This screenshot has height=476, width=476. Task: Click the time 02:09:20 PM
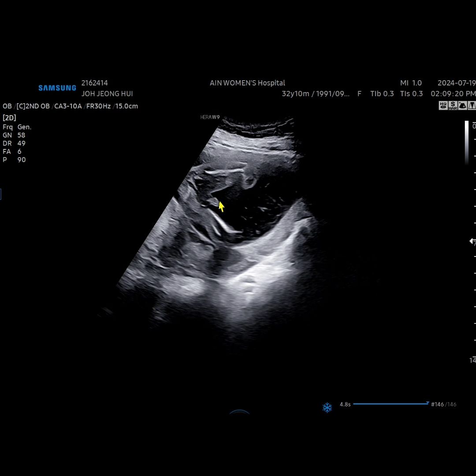click(x=453, y=94)
